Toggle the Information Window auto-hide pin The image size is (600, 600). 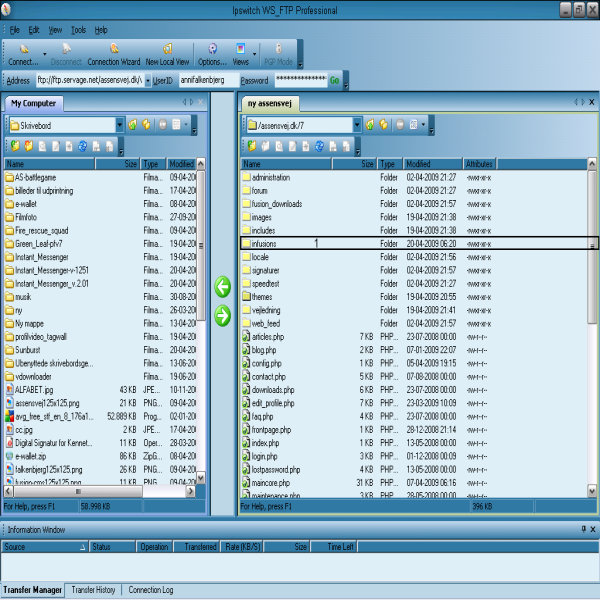click(x=584, y=529)
